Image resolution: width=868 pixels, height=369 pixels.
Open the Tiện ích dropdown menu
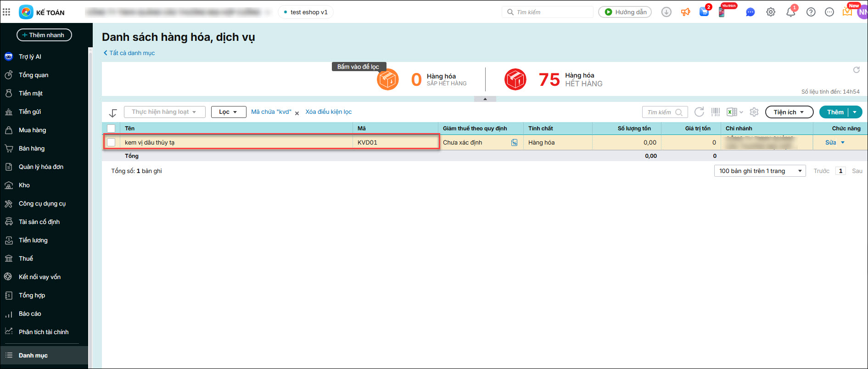(789, 112)
